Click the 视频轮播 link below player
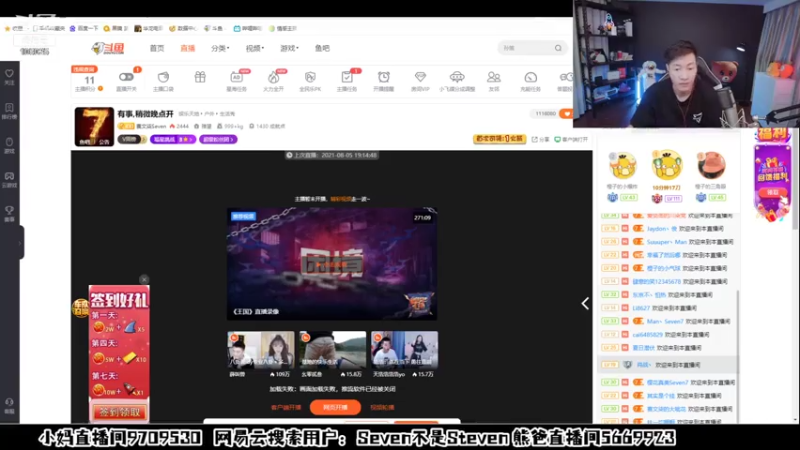The image size is (800, 450). click(x=382, y=407)
